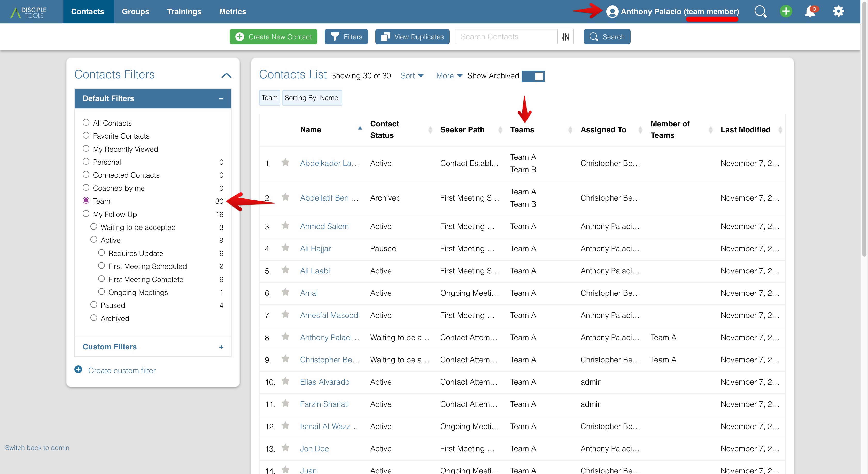Screen dimensions: 868x474
Task: Select the Favorite Contacts filter
Action: [x=86, y=135]
